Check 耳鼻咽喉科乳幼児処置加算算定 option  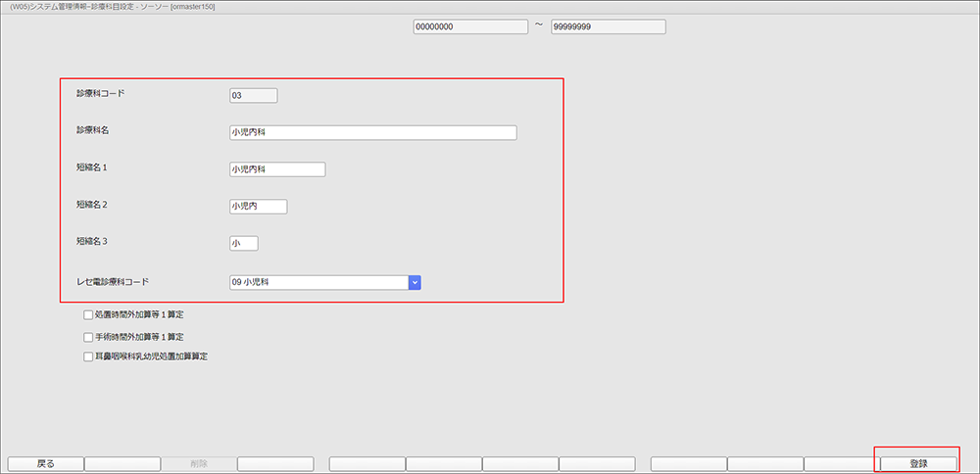[x=89, y=356]
